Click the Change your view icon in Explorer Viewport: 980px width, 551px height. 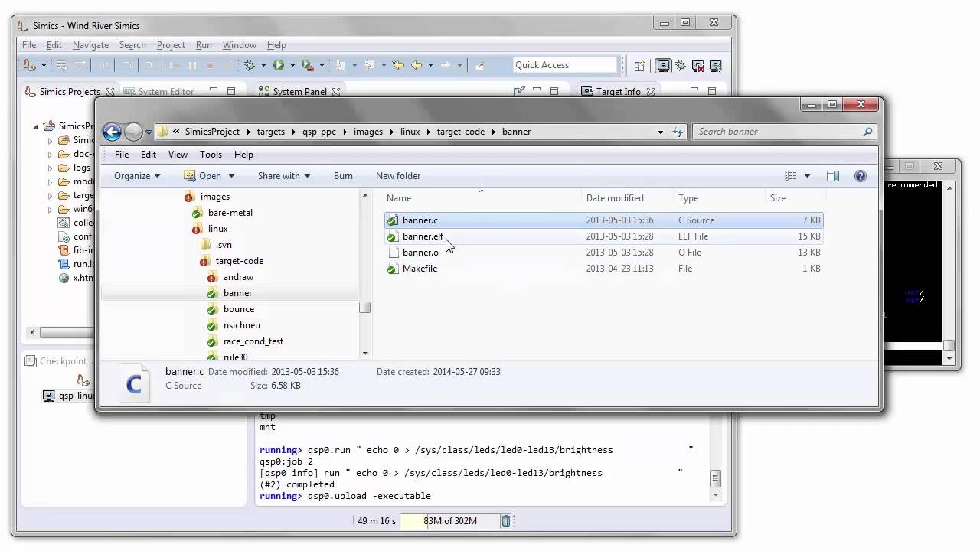point(791,176)
